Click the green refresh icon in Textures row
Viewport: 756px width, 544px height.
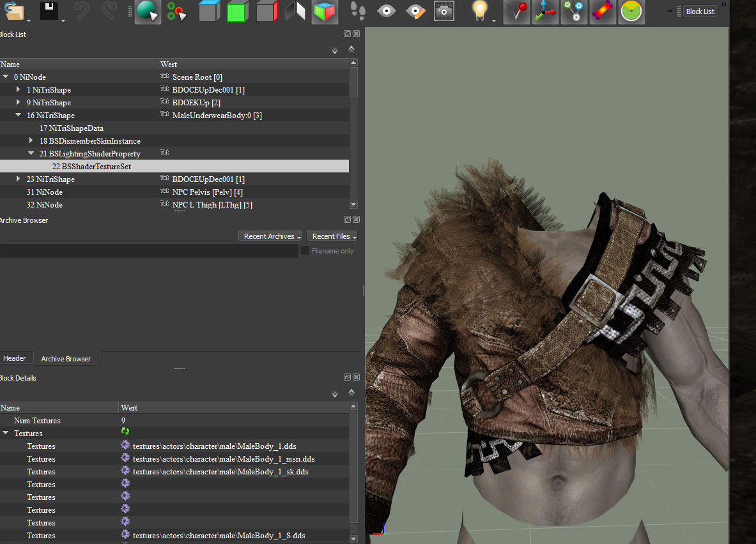coord(125,432)
